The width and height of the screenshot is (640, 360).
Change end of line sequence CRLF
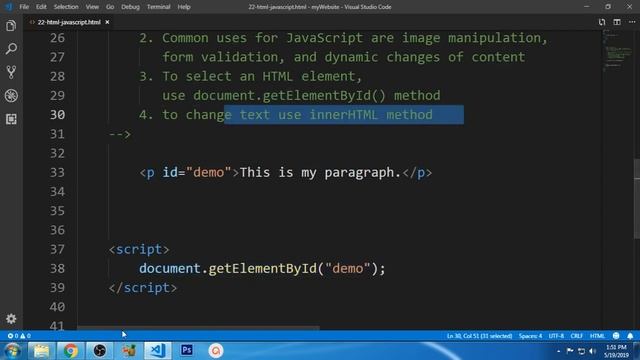click(576, 336)
